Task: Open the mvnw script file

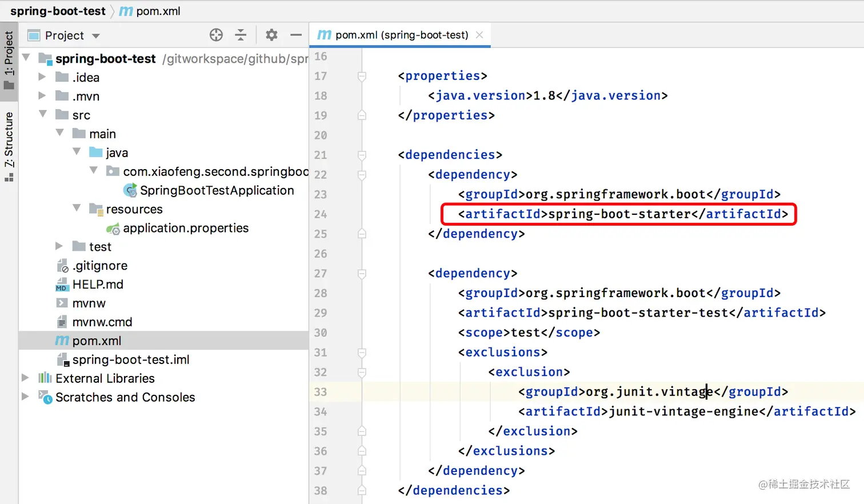Action: point(89,303)
